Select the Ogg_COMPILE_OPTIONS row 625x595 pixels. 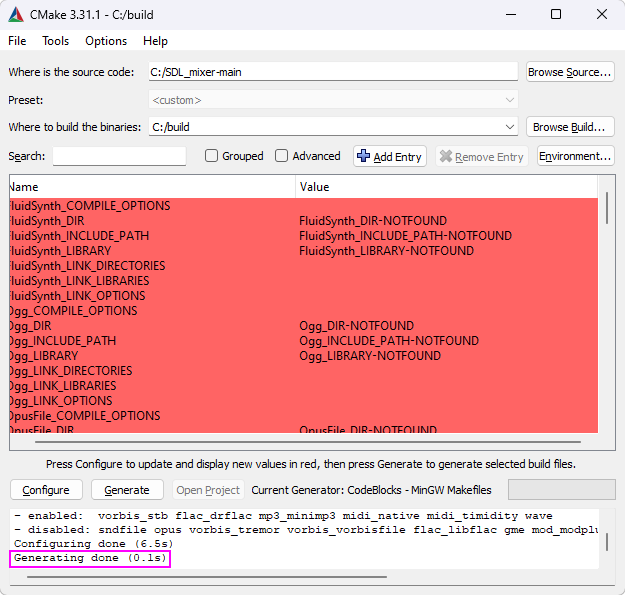303,311
